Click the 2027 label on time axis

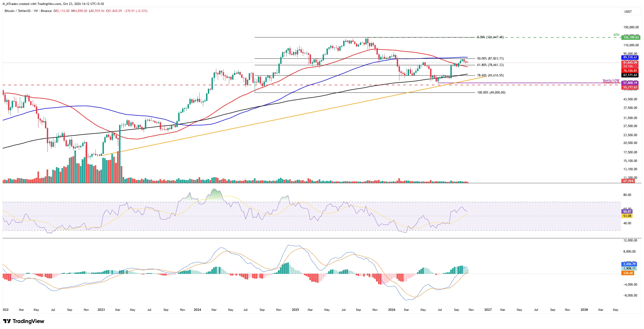pyautogui.click(x=488, y=310)
